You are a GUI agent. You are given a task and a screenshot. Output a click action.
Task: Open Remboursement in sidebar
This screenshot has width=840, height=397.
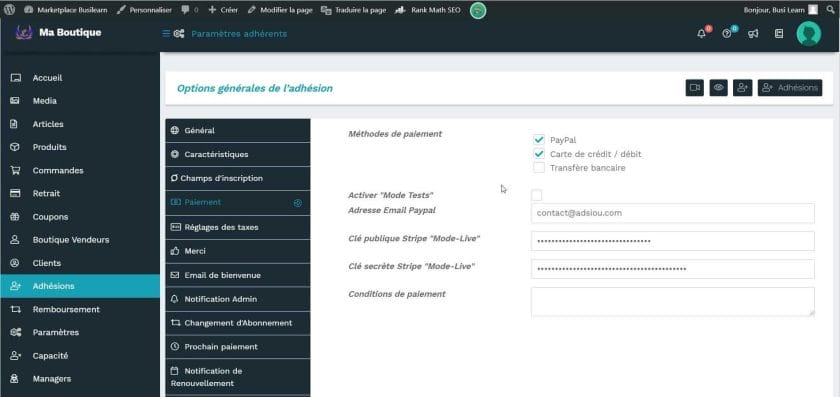click(80, 309)
